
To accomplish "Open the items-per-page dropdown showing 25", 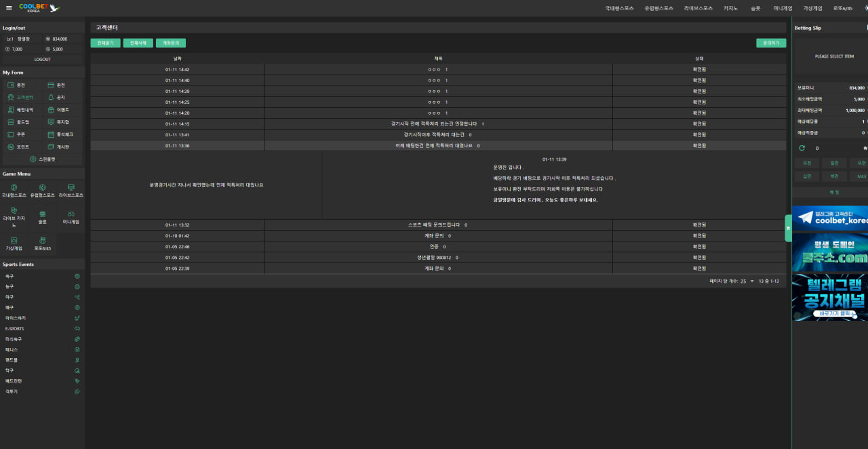I will point(747,281).
